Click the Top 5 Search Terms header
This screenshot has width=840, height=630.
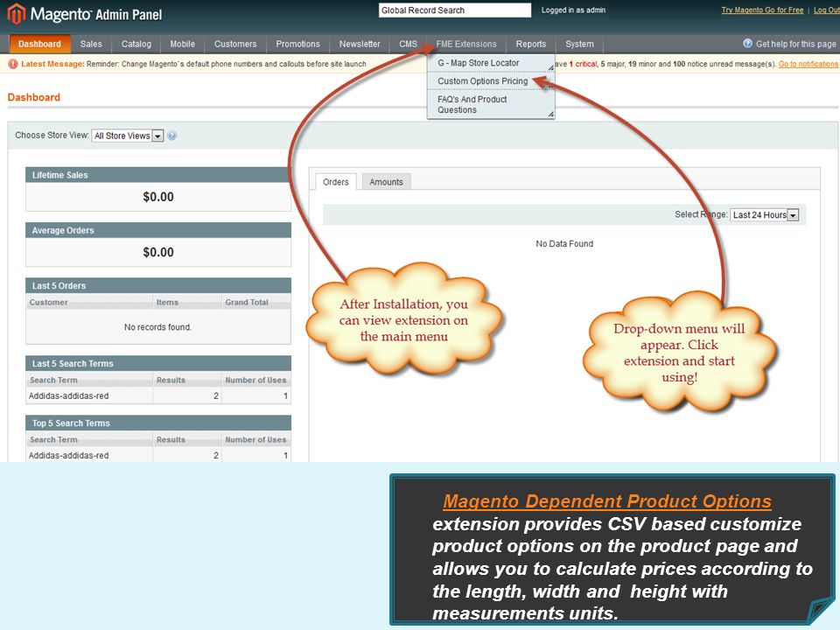pos(158,423)
